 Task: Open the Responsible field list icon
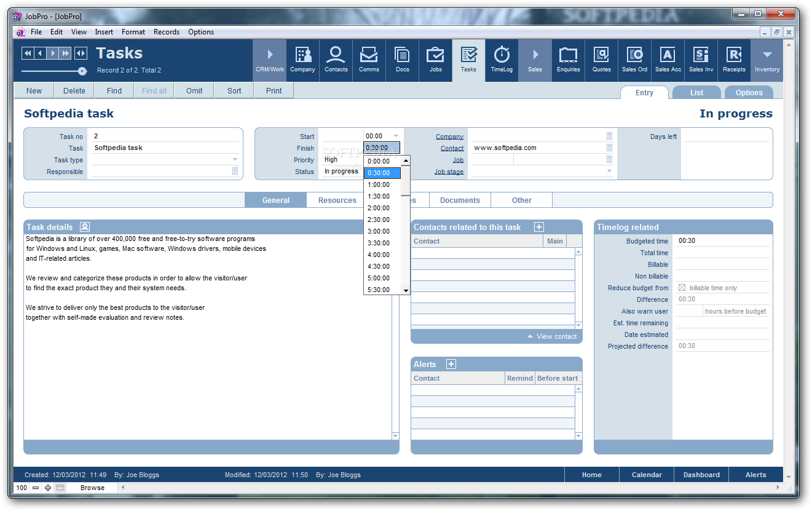pos(235,172)
